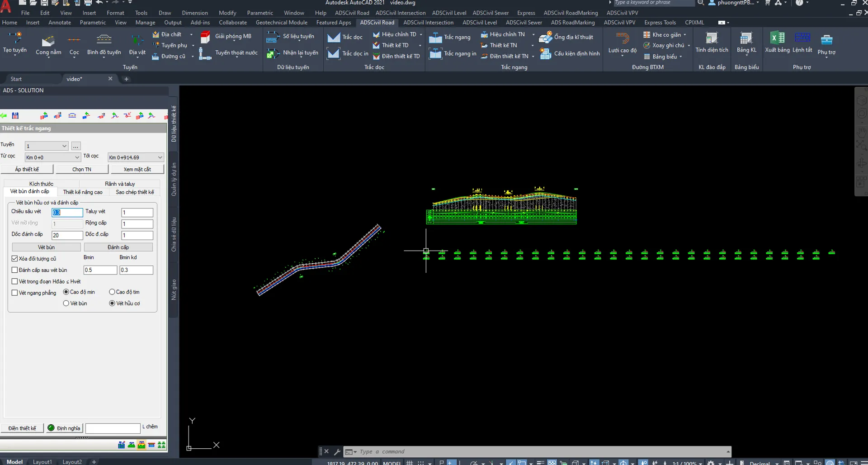Viewport: 868px width, 465px height.
Task: Switch to the Thiết kế nâng cao tab
Action: (83, 192)
